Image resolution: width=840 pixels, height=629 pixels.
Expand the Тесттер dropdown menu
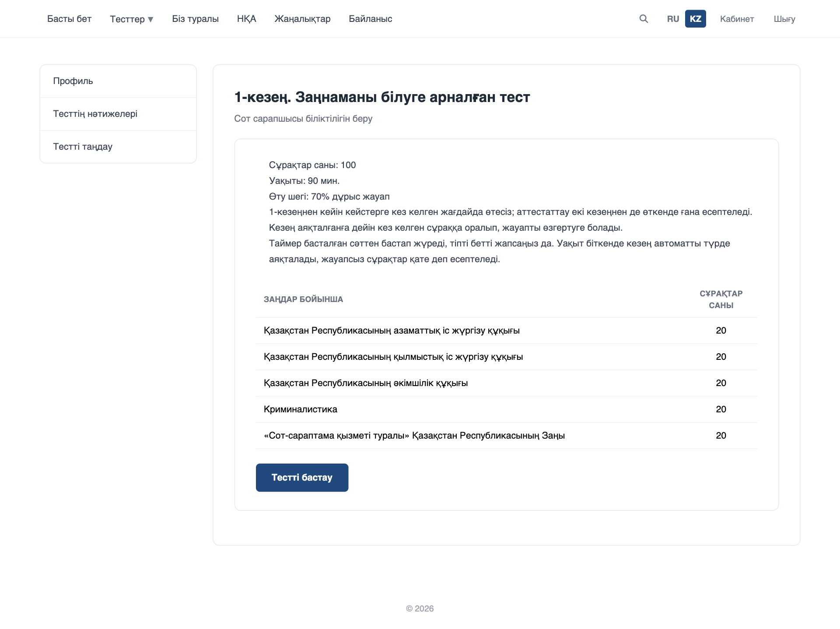132,19
